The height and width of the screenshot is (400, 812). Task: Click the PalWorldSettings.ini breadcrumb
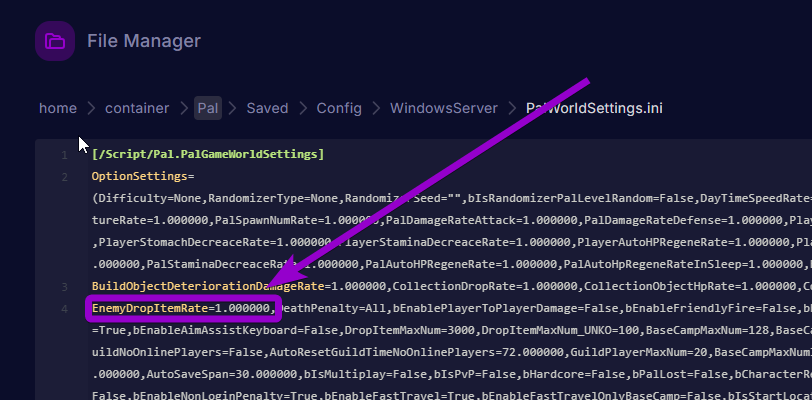pos(594,108)
